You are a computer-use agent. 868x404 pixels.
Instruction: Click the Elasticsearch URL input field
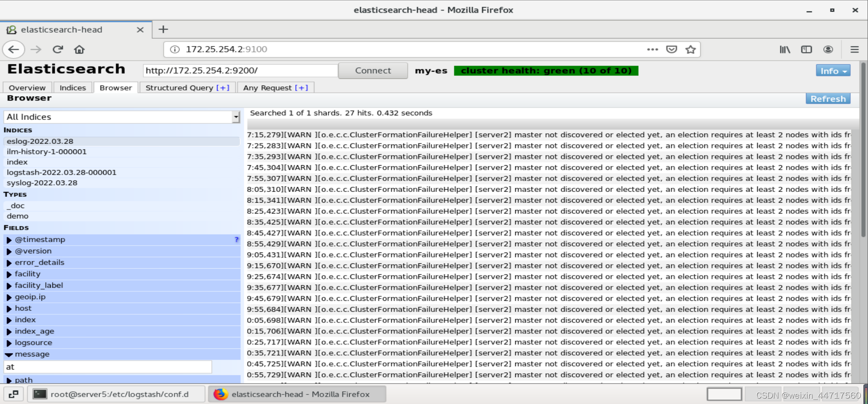point(240,71)
